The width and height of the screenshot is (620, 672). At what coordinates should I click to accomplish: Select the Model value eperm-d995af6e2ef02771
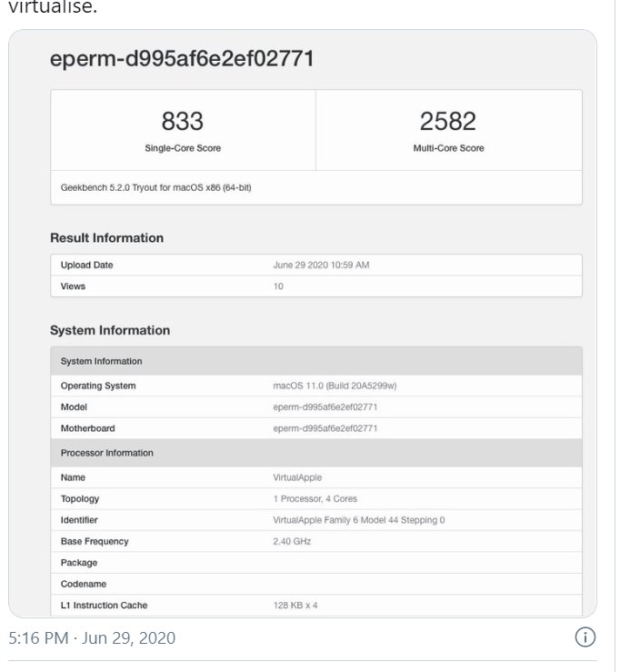(325, 407)
